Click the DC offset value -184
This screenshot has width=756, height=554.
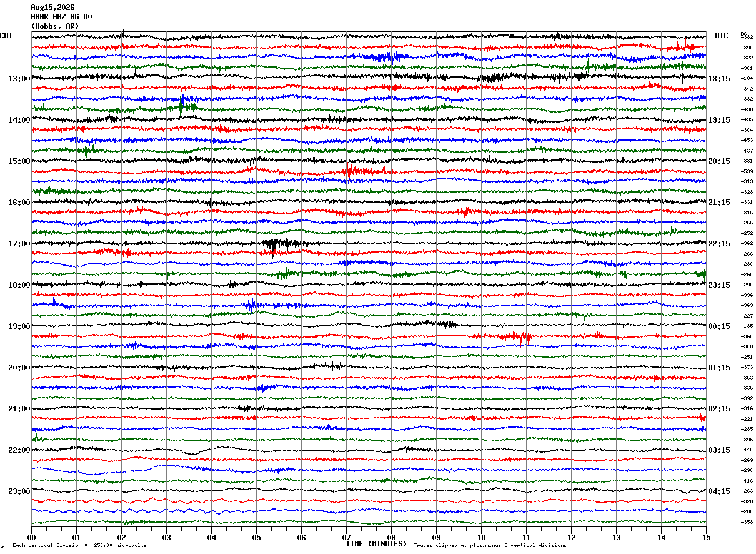(x=747, y=79)
